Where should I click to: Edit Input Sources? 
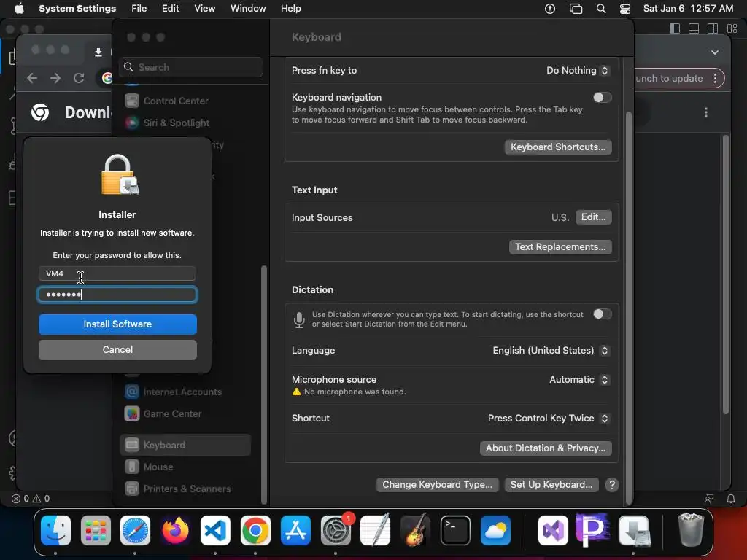593,217
